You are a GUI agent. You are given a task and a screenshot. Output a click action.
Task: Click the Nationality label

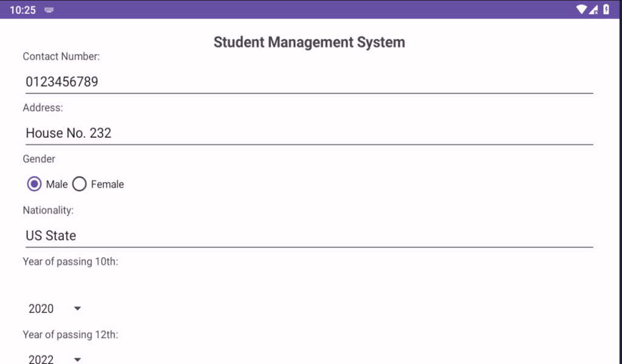(49, 210)
